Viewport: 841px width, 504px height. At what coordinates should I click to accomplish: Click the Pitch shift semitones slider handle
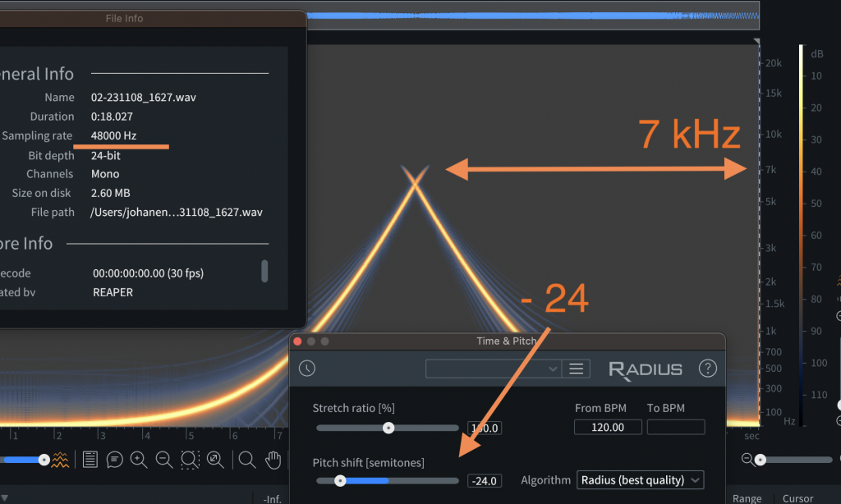[340, 481]
